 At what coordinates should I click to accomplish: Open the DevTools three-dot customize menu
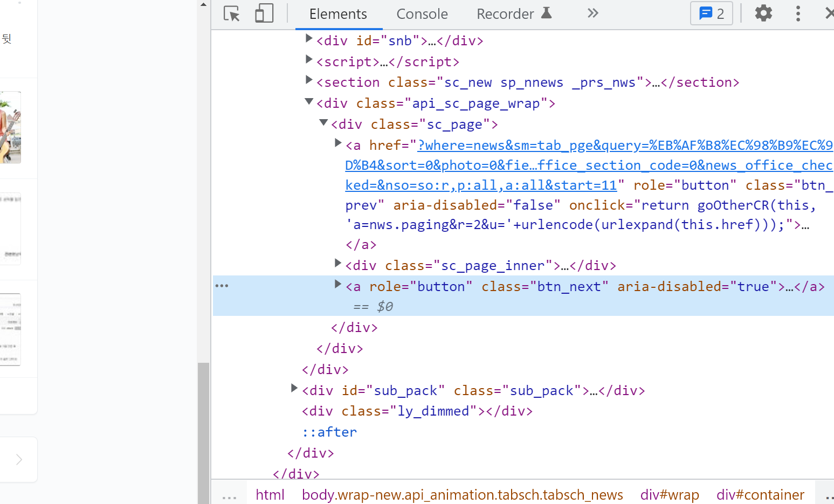point(798,13)
